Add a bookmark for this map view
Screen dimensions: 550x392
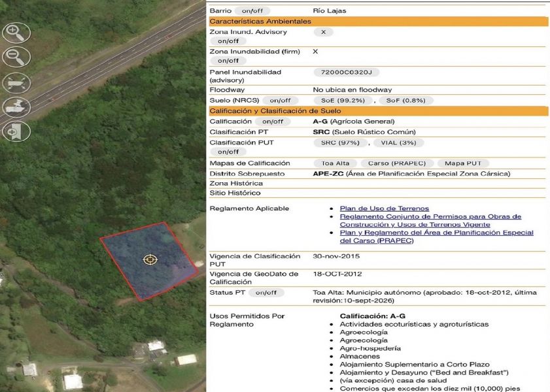16,131
